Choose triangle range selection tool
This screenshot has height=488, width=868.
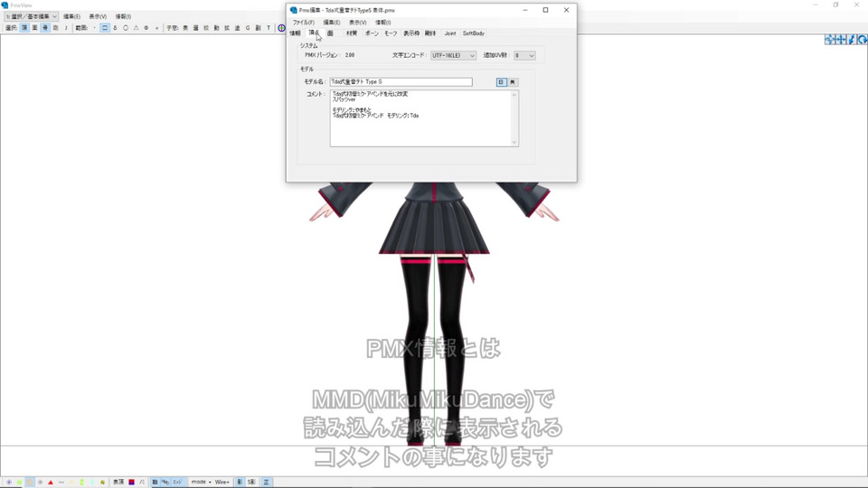tap(137, 28)
